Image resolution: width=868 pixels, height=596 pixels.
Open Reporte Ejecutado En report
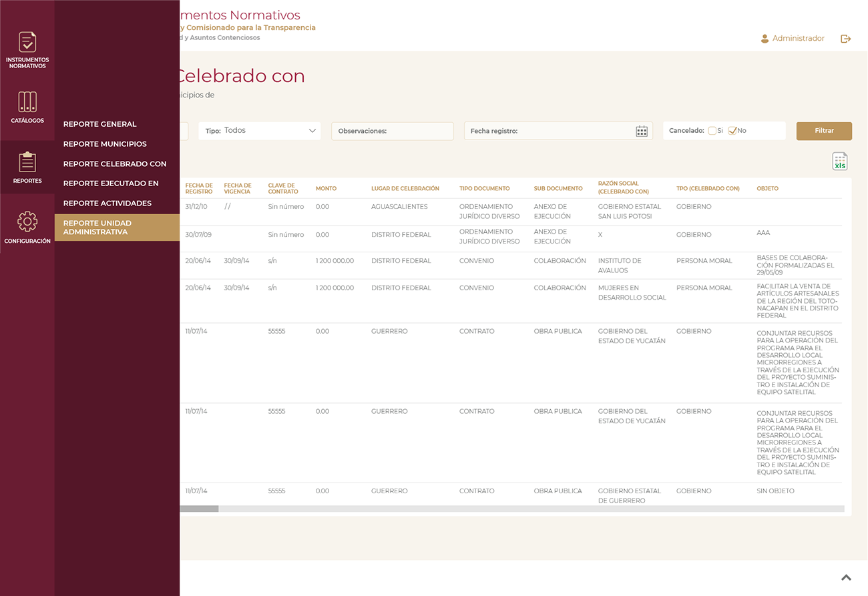(111, 183)
